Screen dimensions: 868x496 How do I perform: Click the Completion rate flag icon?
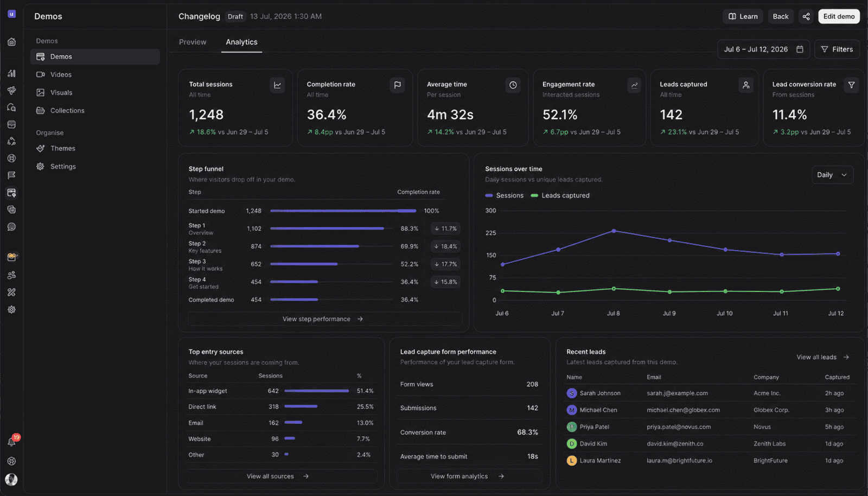[397, 85]
